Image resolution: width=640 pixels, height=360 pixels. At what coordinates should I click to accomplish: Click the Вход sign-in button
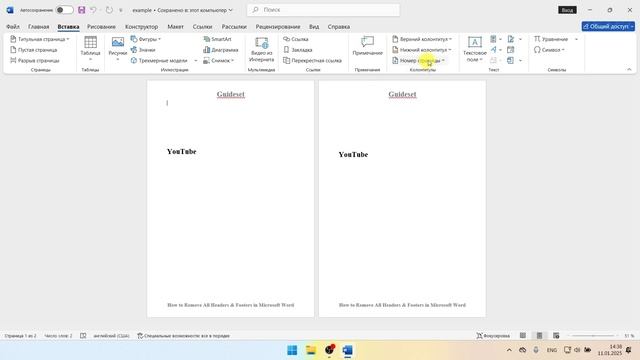[x=567, y=10]
